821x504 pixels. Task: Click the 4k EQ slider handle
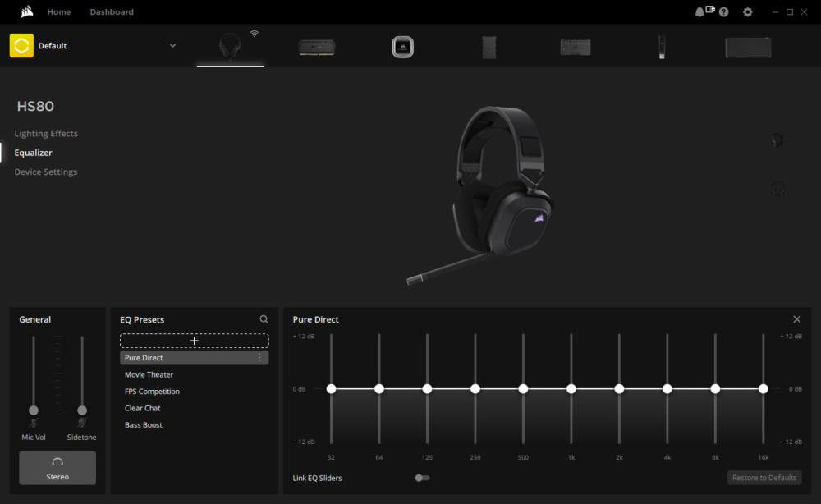(667, 389)
